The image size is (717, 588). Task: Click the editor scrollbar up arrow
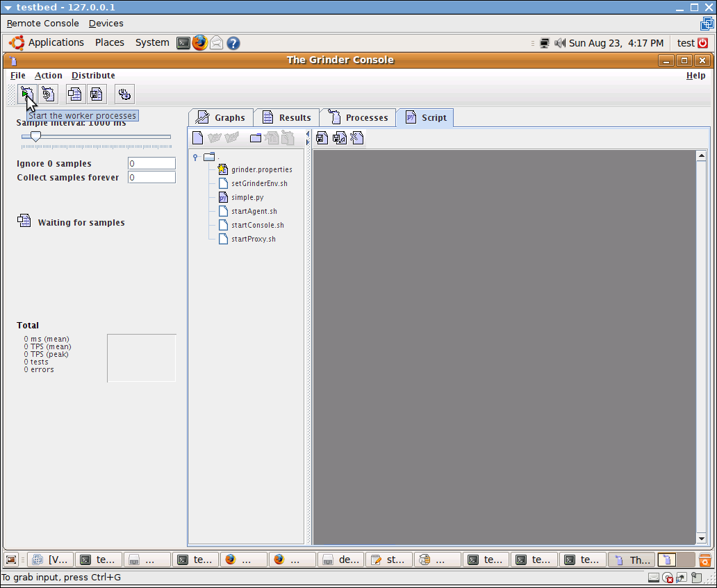pos(702,156)
